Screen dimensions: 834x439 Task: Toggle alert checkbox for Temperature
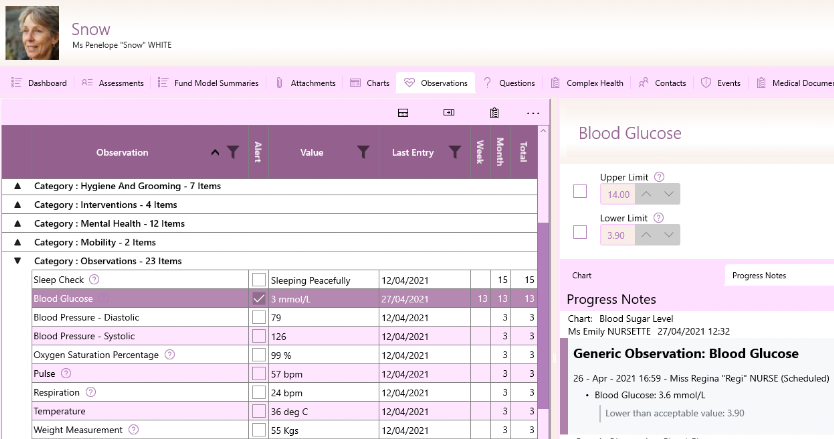(x=258, y=411)
